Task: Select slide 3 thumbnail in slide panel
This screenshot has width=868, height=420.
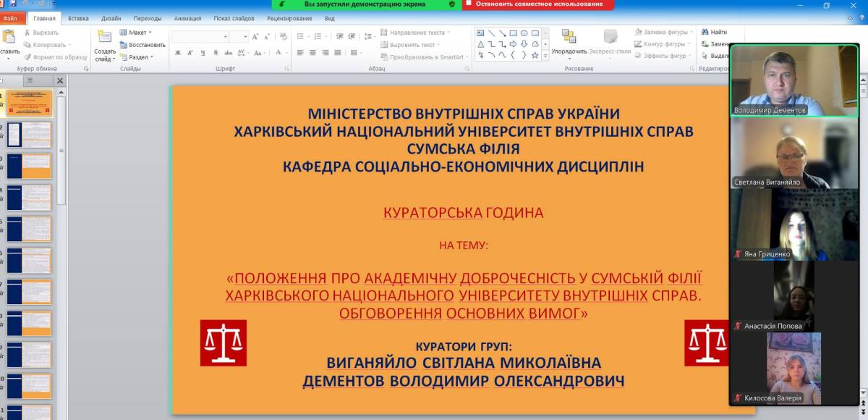Action: tap(30, 166)
